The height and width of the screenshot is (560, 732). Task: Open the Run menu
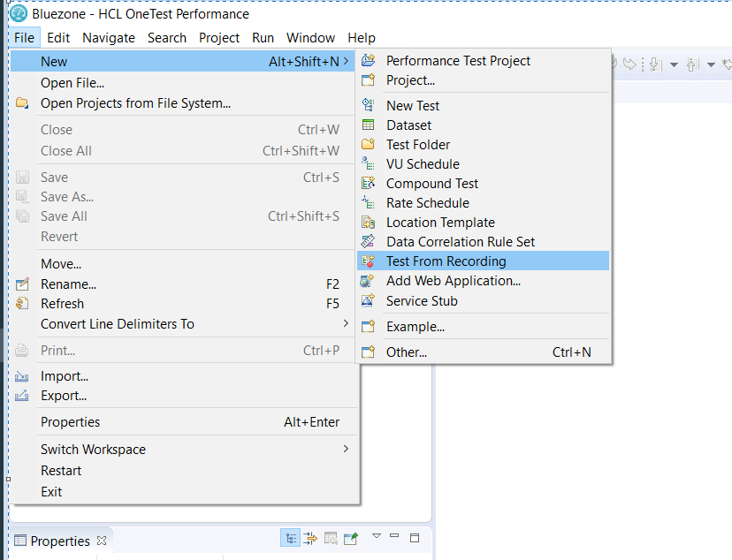point(263,38)
